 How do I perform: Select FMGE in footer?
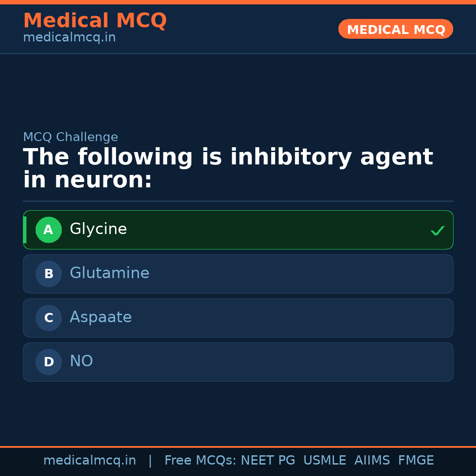(x=416, y=461)
